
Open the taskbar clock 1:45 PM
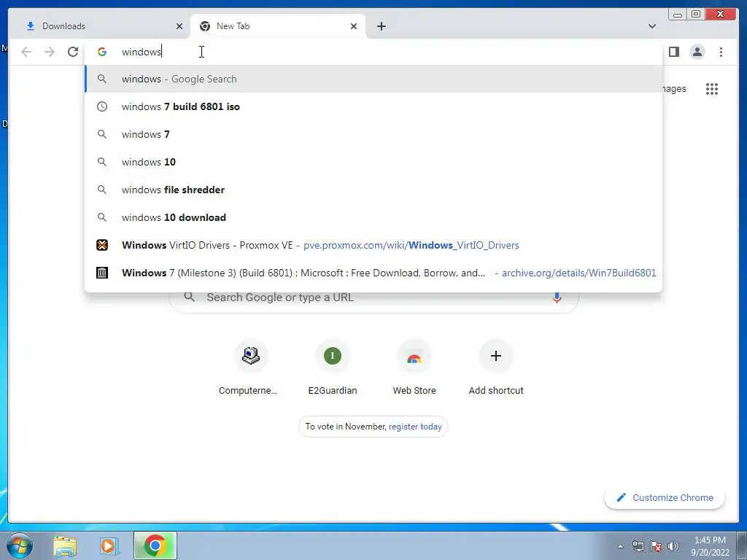click(x=710, y=546)
